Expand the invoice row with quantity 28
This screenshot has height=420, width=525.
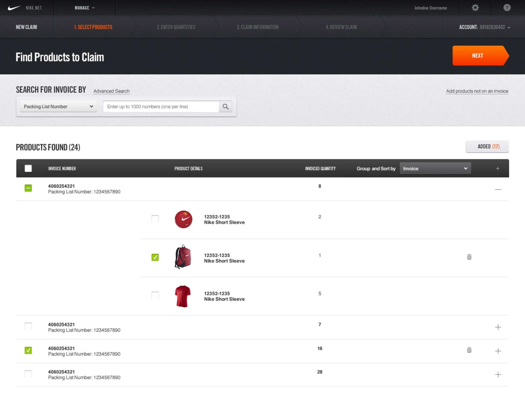[x=498, y=374]
